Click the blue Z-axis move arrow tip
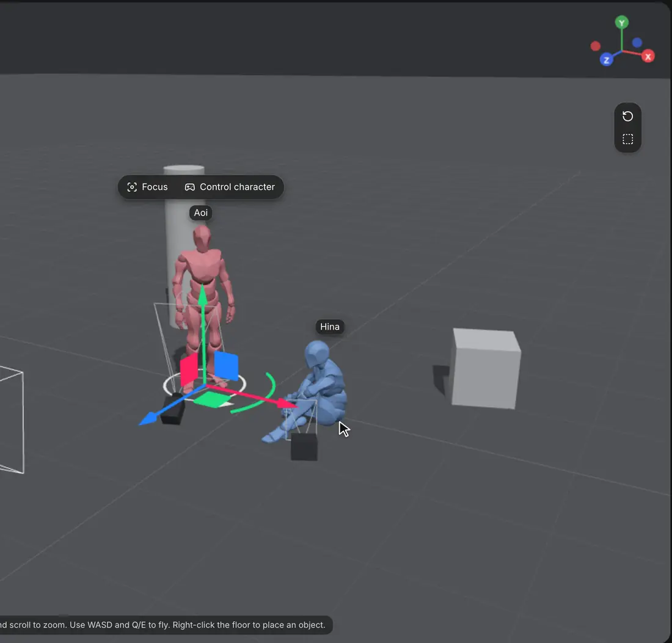 (x=148, y=418)
